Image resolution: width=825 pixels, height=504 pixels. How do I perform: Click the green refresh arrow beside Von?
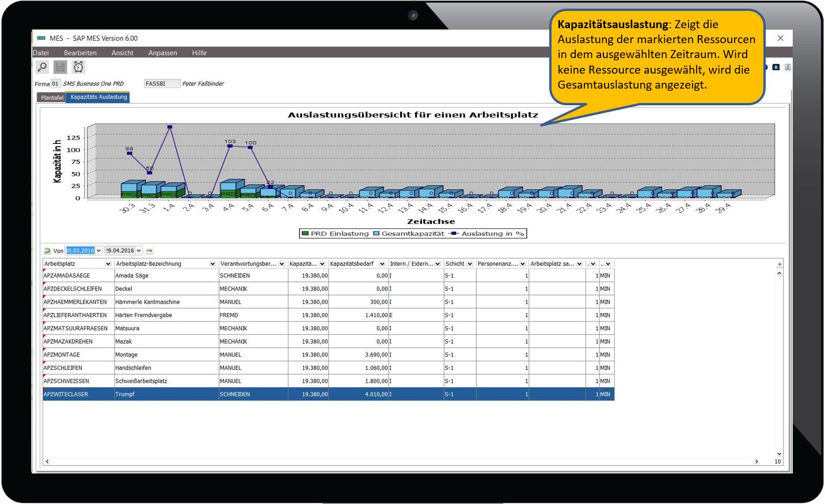click(47, 251)
